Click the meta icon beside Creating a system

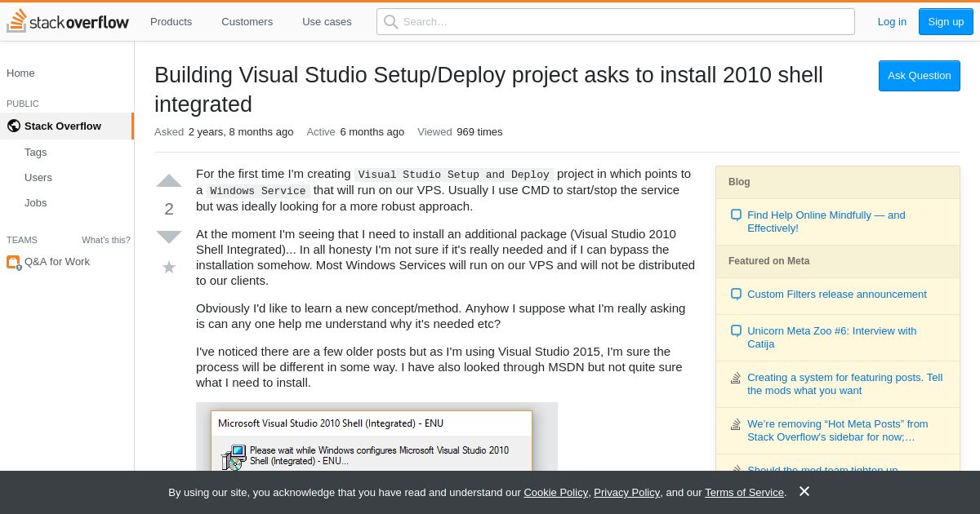coord(736,378)
